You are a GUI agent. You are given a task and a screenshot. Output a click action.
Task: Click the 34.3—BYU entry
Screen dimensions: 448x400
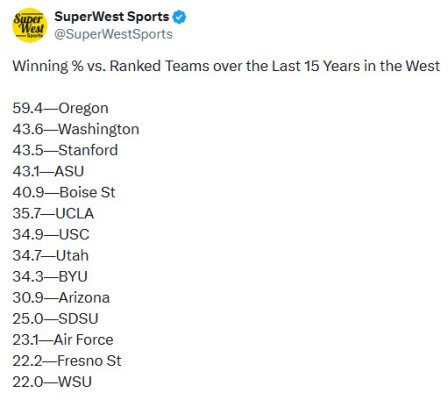50,277
